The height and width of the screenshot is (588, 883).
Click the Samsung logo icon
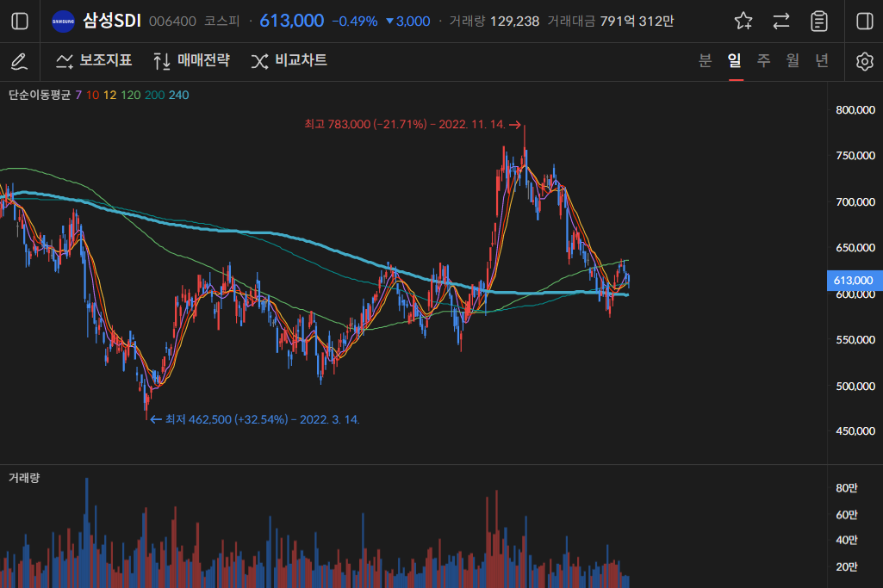pyautogui.click(x=63, y=22)
